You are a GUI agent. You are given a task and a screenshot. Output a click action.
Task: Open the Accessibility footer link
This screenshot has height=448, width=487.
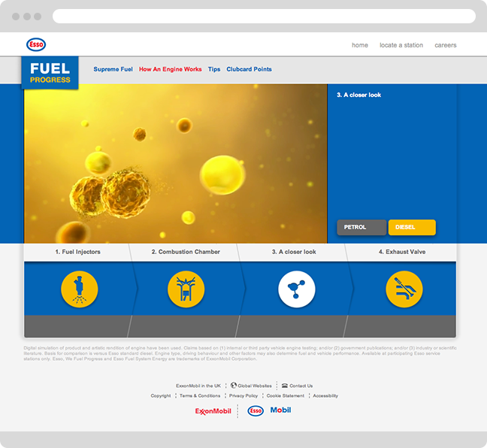(325, 396)
